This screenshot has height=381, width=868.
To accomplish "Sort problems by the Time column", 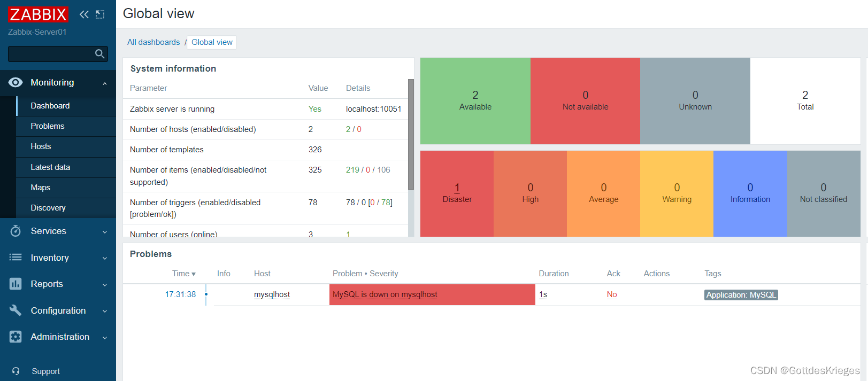I will coord(183,274).
